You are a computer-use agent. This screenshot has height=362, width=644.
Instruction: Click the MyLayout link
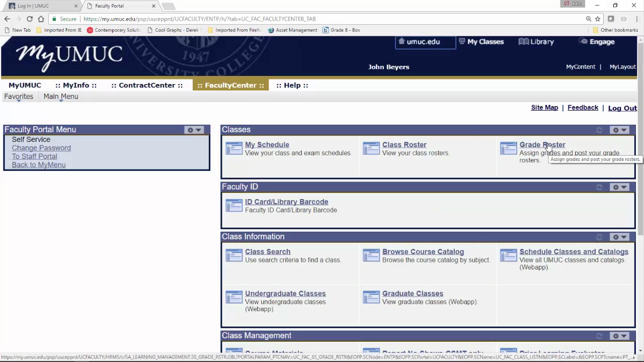623,67
